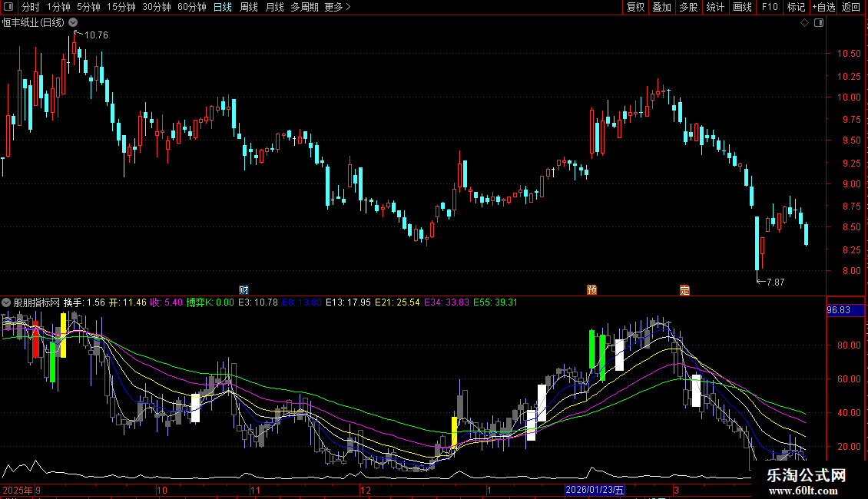Select the 1分钟 period tab
This screenshot has width=868, height=499.
(58, 7)
